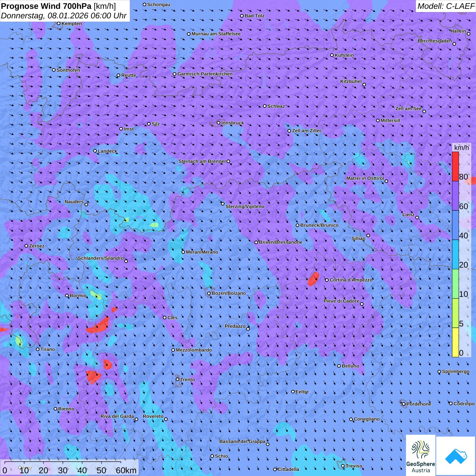Screen dimensions: 476x476
Task: Click the Berchtesgaden label
Action: pos(435,41)
